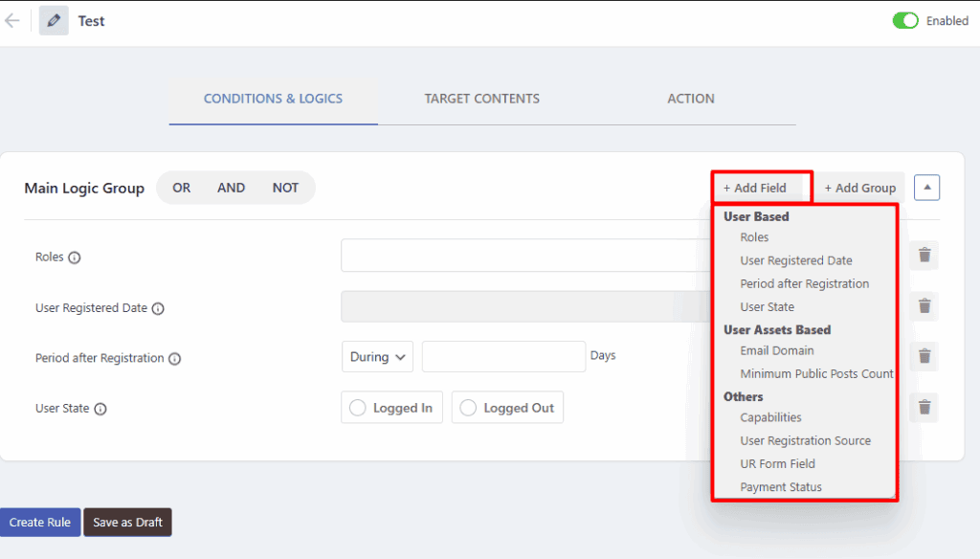View the Period after Registration info tooltip
Image resolution: width=980 pixels, height=559 pixels.
click(174, 358)
